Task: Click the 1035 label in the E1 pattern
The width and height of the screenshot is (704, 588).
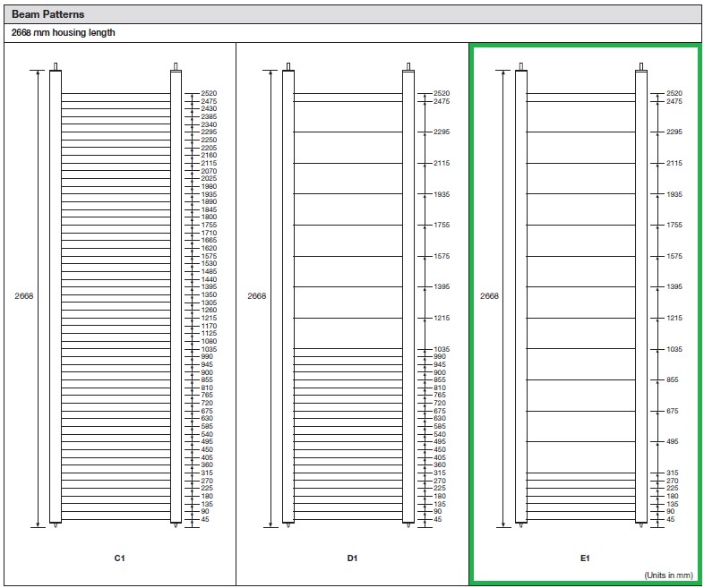Action: (x=674, y=349)
